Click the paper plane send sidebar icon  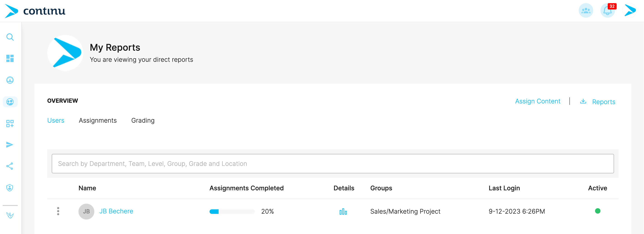point(10,145)
